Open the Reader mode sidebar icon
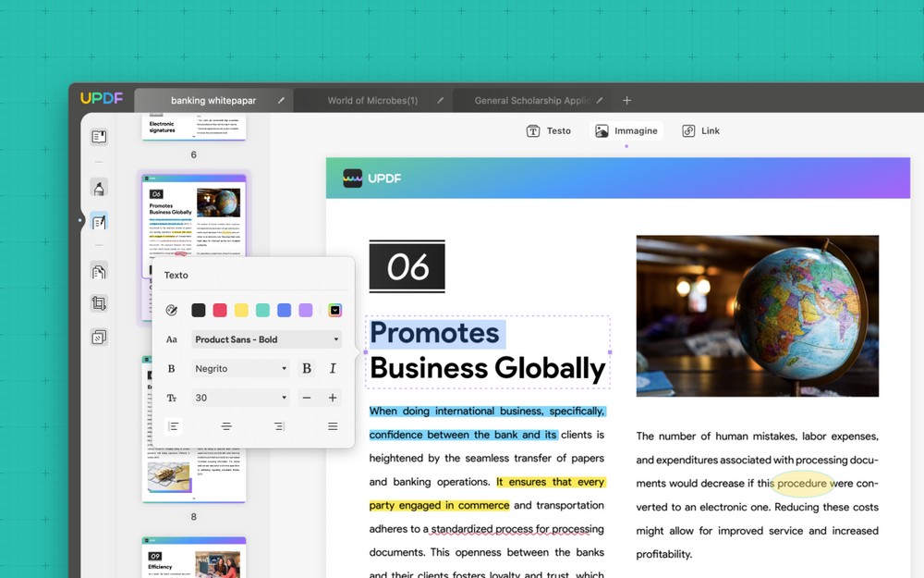Viewport: 924px width, 578px height. pos(99,137)
